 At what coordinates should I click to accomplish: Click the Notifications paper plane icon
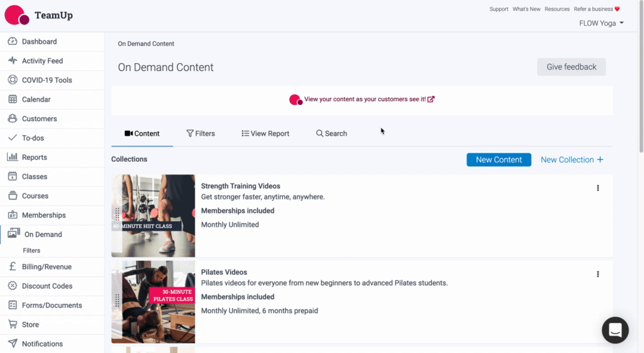(x=12, y=344)
